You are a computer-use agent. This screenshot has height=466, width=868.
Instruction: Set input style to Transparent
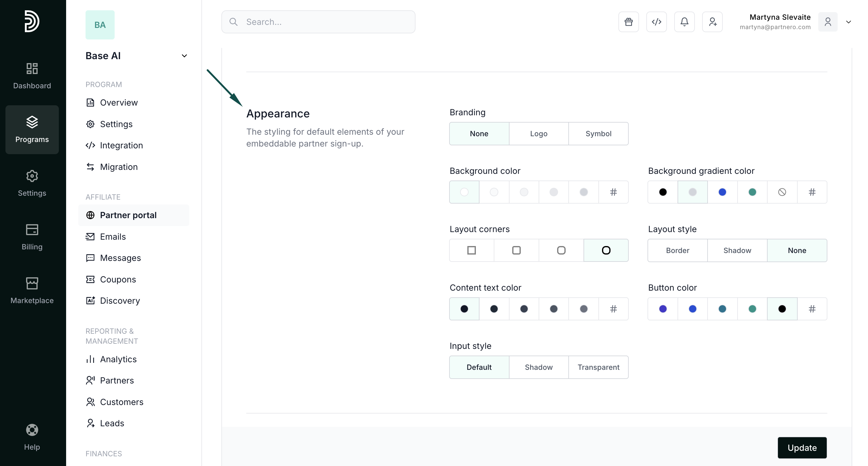(x=598, y=367)
